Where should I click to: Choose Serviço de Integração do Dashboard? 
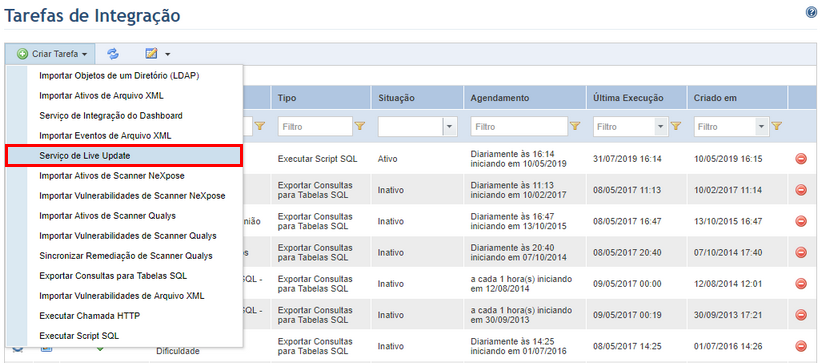tap(111, 115)
